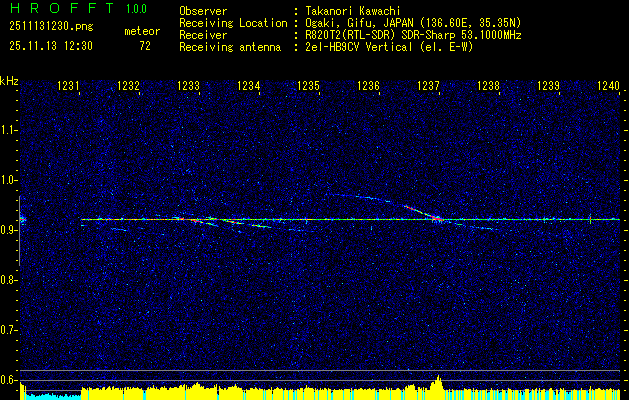The width and height of the screenshot is (629, 400).
Task: Click the kHz axis unit label
Action: [x=9, y=81]
